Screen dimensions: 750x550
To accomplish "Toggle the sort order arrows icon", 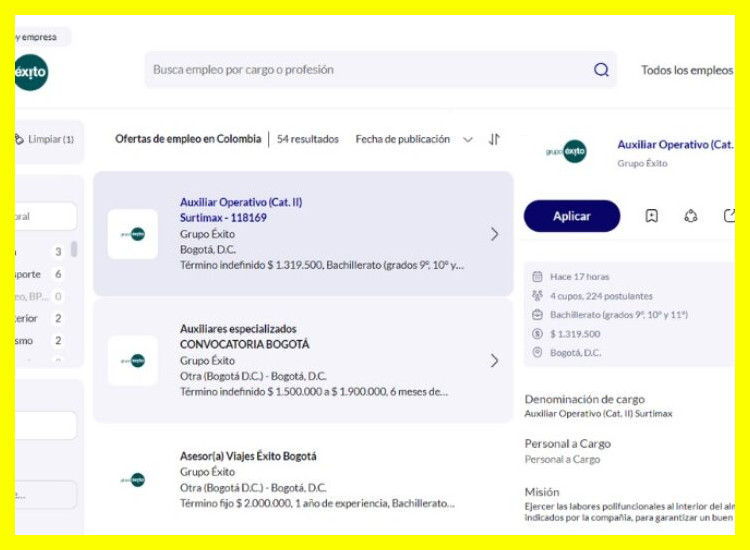I will pyautogui.click(x=494, y=139).
